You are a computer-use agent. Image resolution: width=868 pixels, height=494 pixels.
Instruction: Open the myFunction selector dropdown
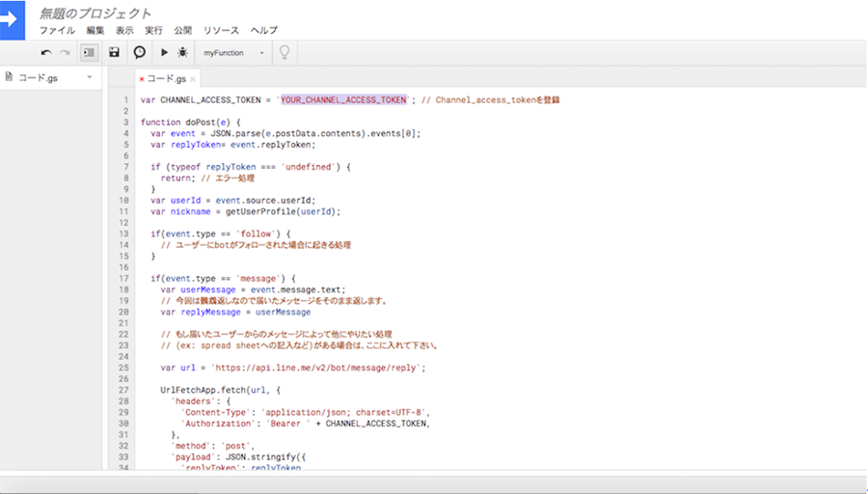(233, 53)
